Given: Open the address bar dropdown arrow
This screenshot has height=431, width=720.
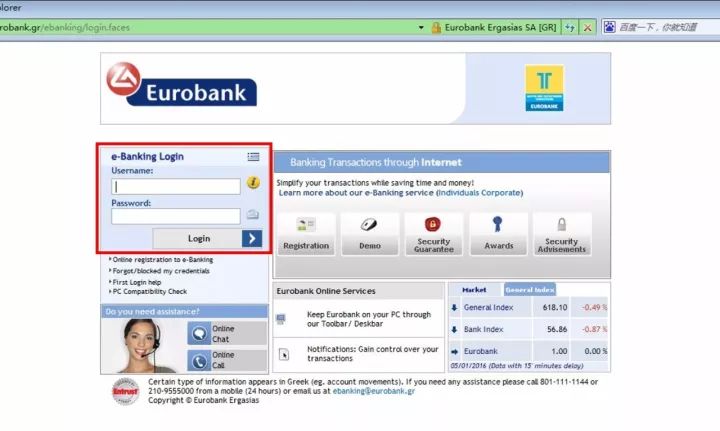Looking at the screenshot, I should coord(421,28).
